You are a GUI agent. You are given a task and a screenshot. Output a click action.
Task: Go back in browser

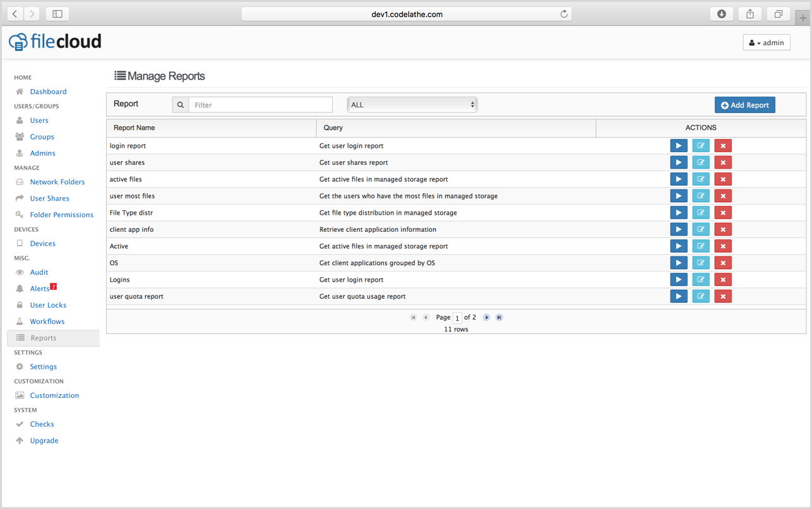[15, 13]
